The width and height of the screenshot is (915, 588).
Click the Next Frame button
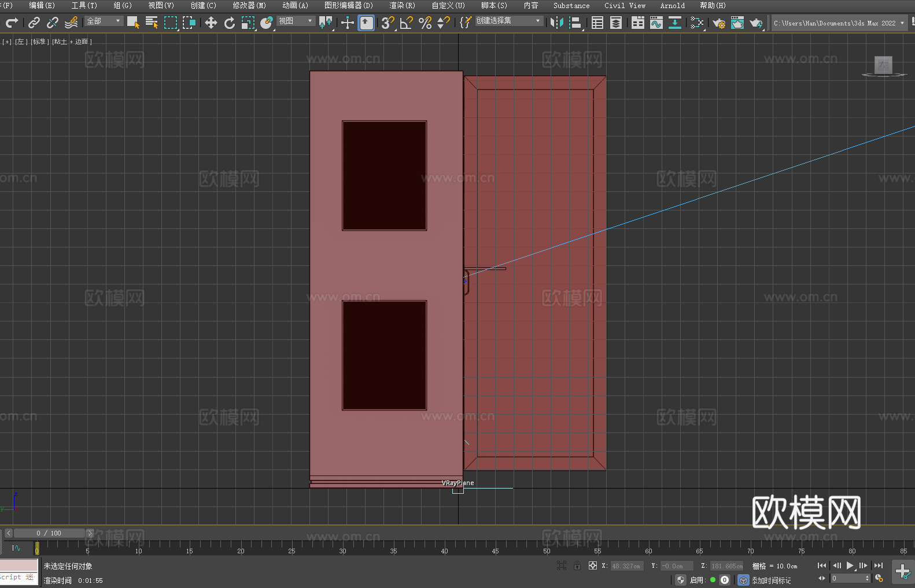(x=863, y=565)
